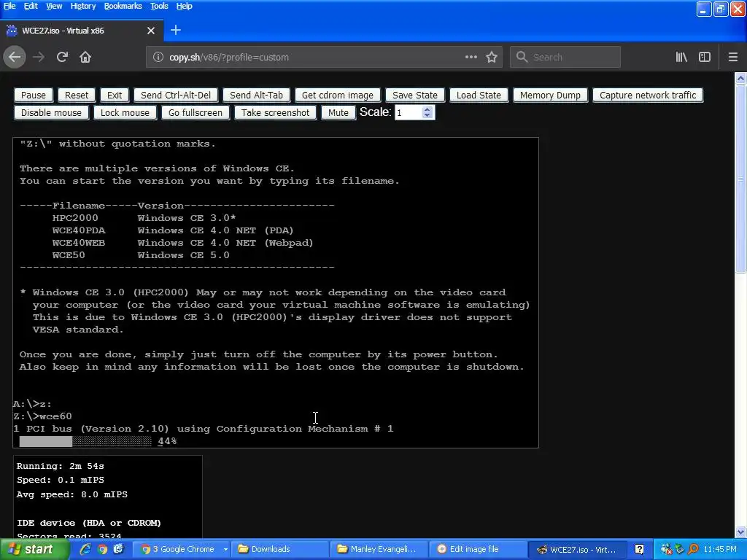The height and width of the screenshot is (560, 747).
Task: Click the orange magnifier tray icon
Action: [693, 549]
